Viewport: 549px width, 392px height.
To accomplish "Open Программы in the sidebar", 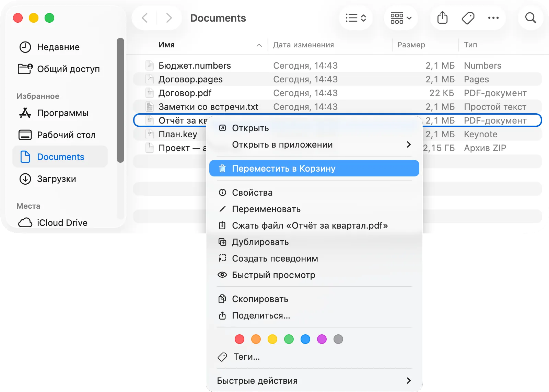I will coord(60,113).
